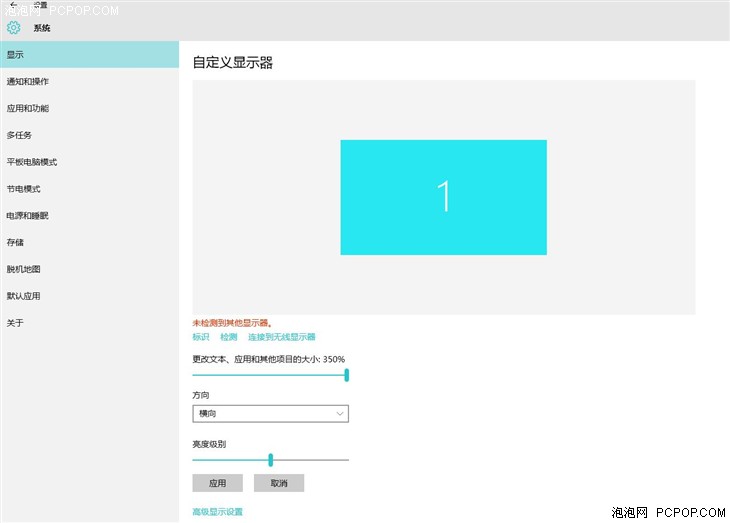Viewport: 730px width, 523px height.
Task: Select 默认应用 in sidebar
Action: pos(89,296)
